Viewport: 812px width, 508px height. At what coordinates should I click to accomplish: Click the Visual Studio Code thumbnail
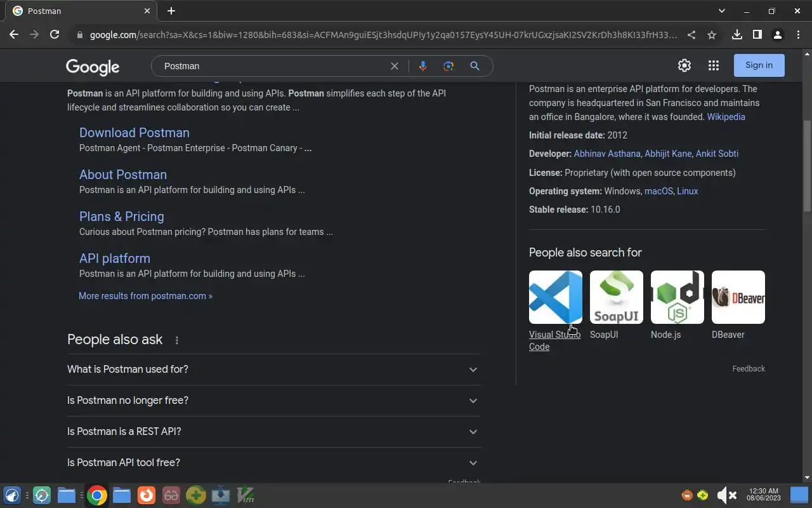556,297
